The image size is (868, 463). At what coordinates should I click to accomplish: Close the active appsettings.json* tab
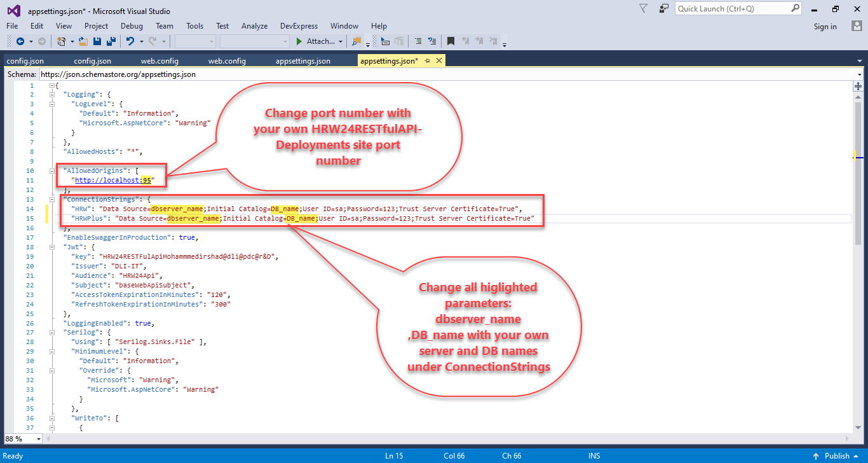438,60
